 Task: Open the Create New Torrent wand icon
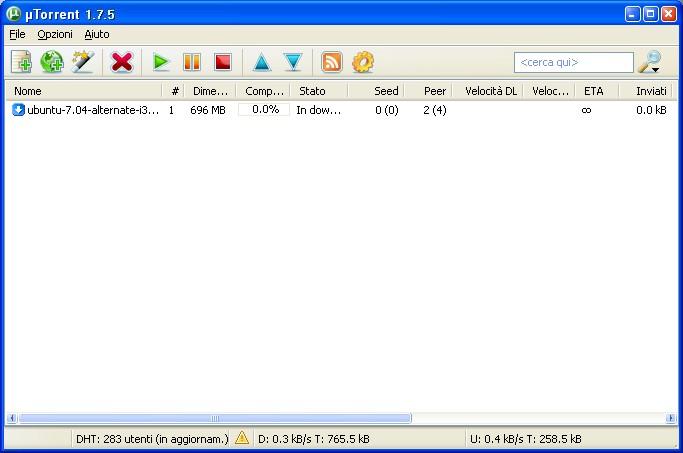pyautogui.click(x=83, y=62)
